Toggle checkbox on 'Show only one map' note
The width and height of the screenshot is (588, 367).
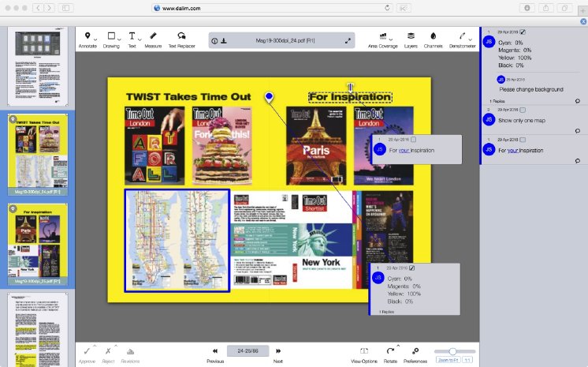[523, 110]
